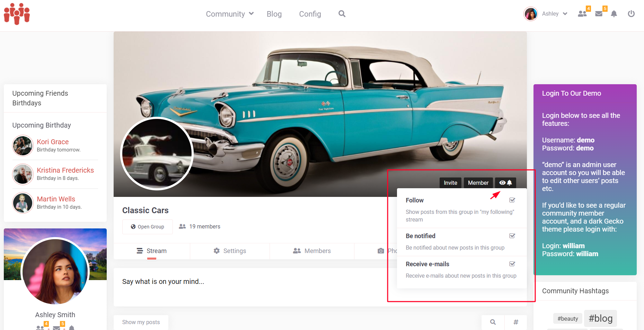Switch to the Members tab

coord(312,251)
